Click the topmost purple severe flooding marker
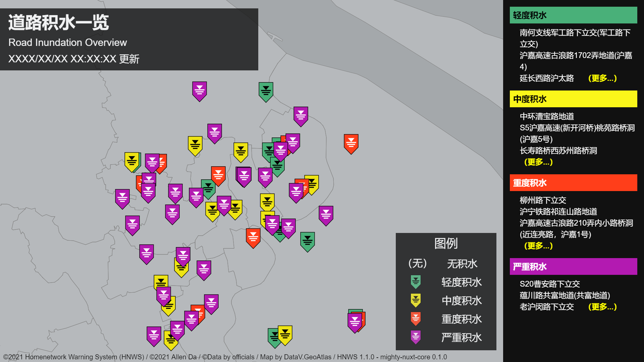 199,91
